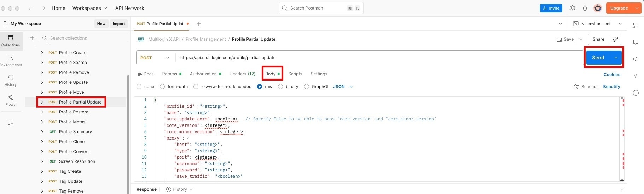
Task: Open Flows in the sidebar
Action: click(x=11, y=100)
